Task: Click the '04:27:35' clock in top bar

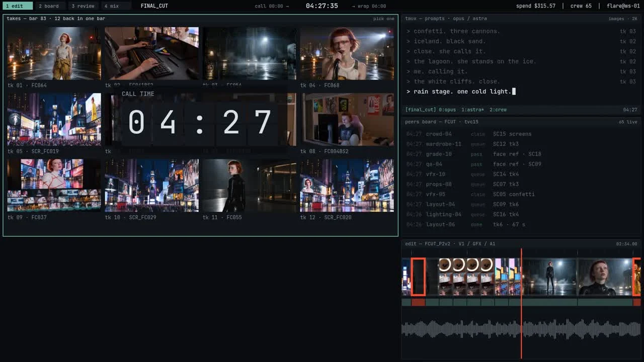Action: tap(322, 6)
